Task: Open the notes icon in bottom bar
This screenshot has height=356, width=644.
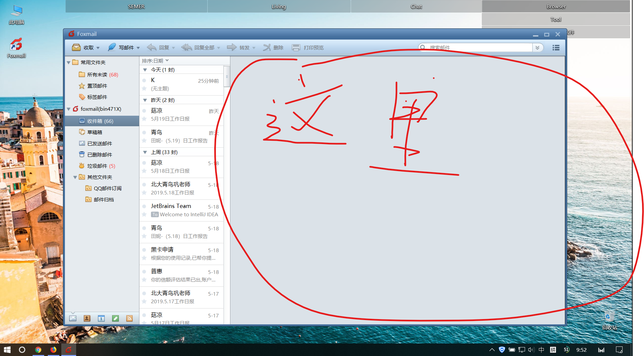Action: pos(115,318)
